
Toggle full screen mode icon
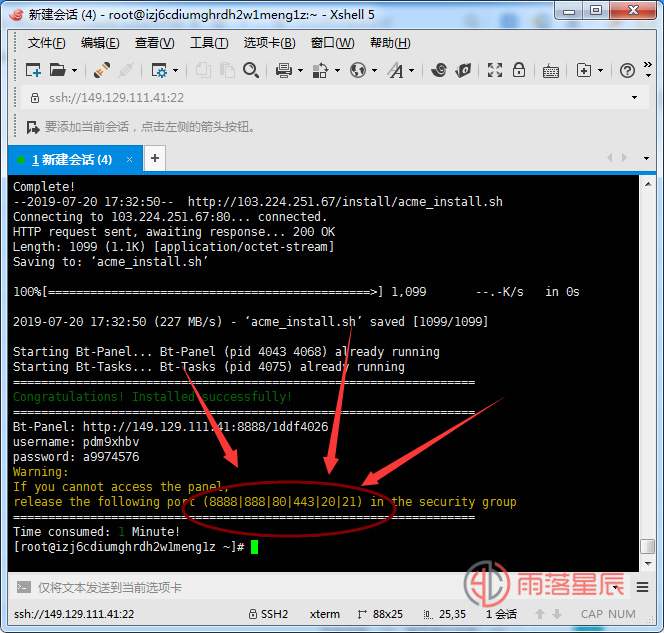(x=495, y=70)
